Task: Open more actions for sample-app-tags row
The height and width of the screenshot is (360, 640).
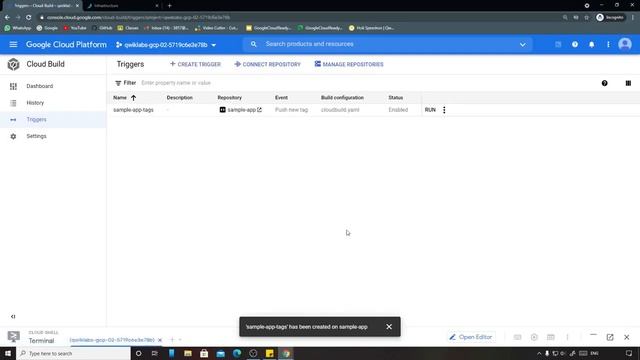Action: click(444, 110)
